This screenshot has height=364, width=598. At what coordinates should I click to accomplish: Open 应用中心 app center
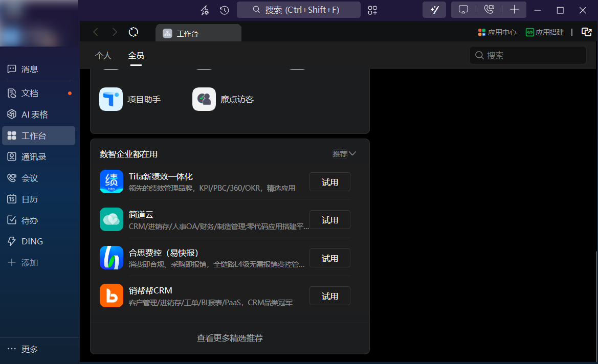pyautogui.click(x=497, y=32)
